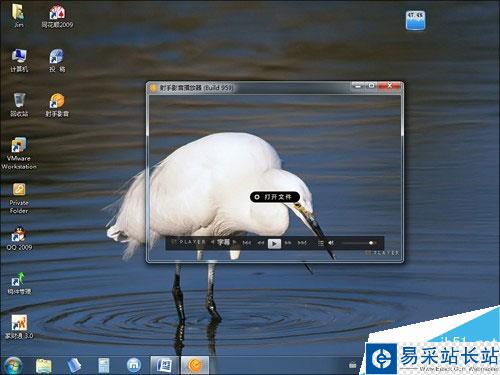Click the SPlayer logo in the control bar

189,242
